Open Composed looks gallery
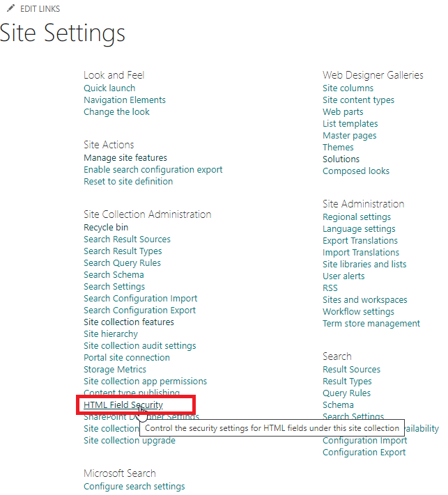This screenshot has height=495, width=448. [x=356, y=171]
